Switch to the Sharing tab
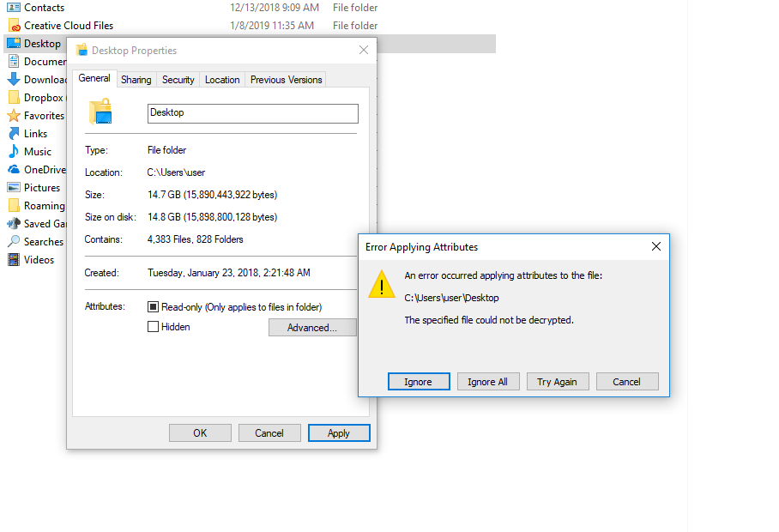 tap(136, 80)
